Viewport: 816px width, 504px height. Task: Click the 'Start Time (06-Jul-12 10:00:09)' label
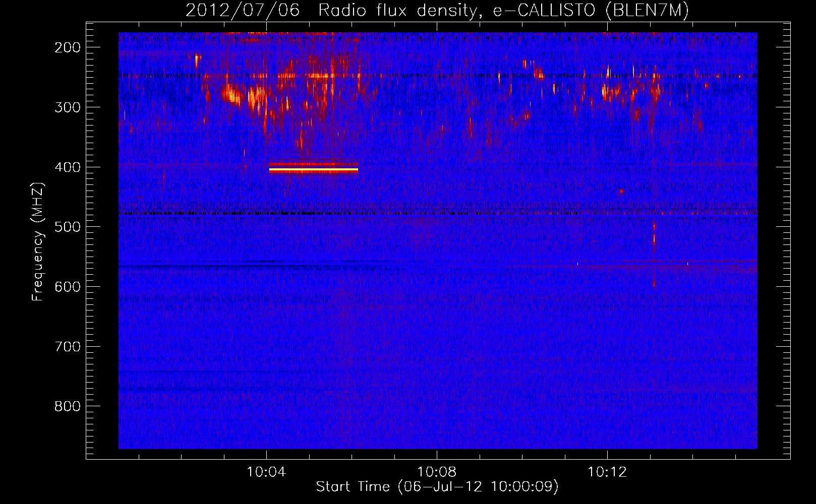tap(437, 487)
